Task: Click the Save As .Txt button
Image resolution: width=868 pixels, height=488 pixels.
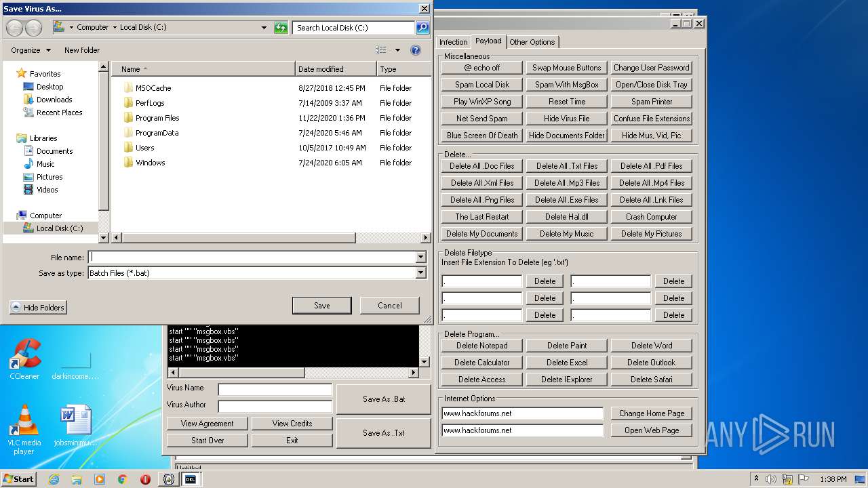Action: [384, 433]
